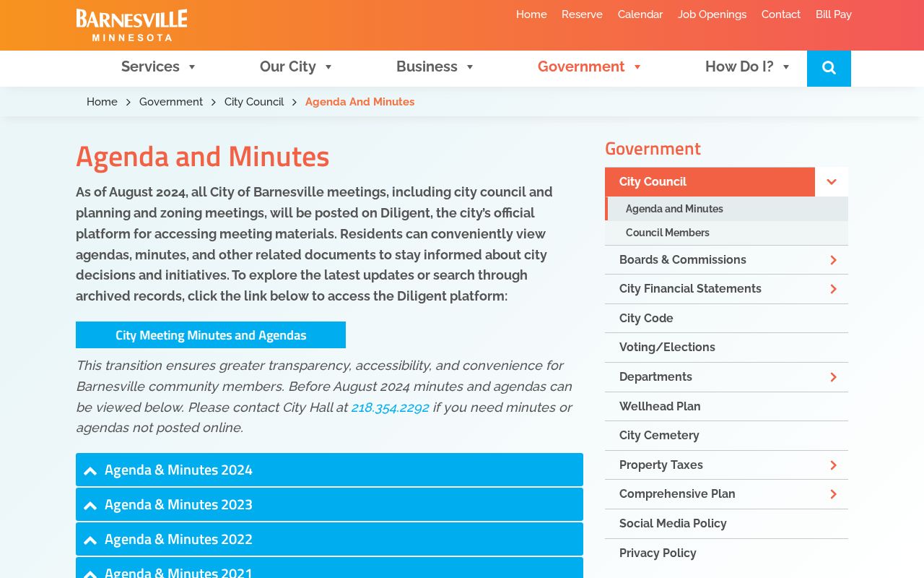The height and width of the screenshot is (578, 924).
Task: Open the Our City menu
Action: [288, 66]
